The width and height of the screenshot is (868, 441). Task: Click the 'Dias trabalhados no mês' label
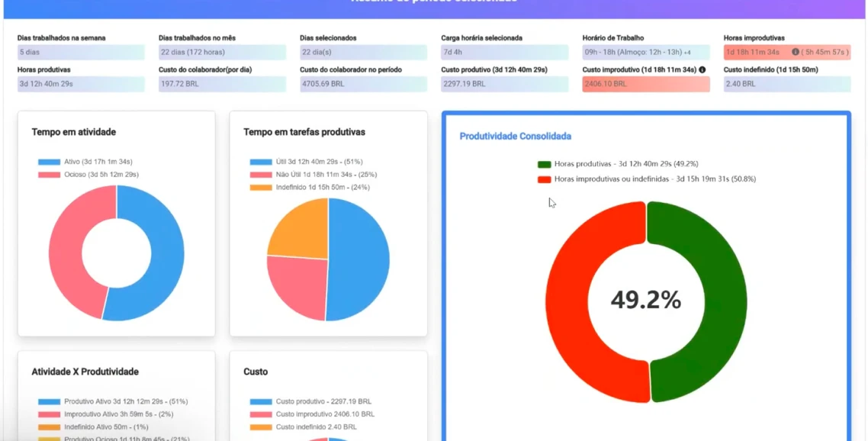tap(197, 38)
